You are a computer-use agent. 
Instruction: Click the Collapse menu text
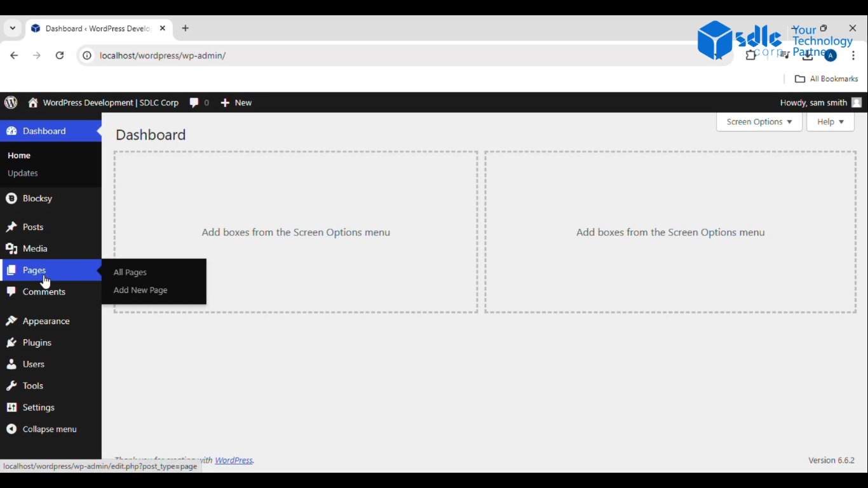[x=50, y=429]
